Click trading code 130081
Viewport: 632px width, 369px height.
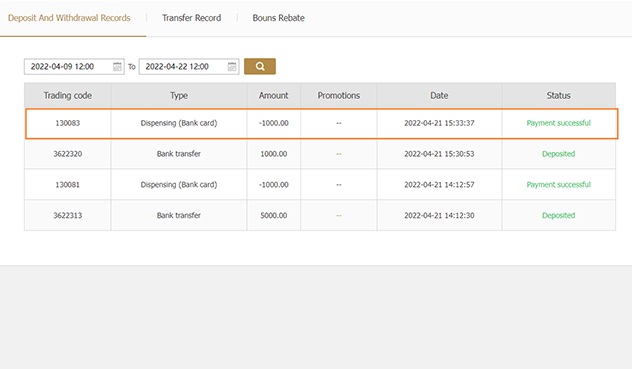pos(68,185)
